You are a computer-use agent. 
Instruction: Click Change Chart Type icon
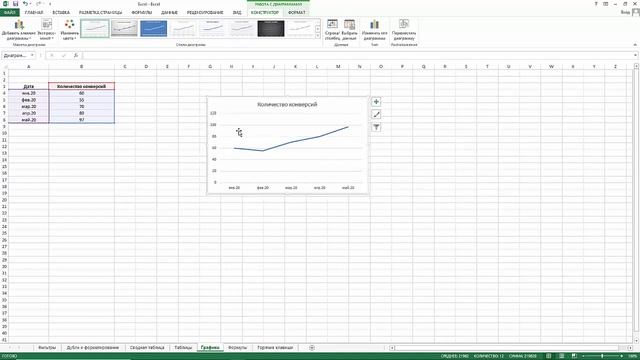coord(374,29)
